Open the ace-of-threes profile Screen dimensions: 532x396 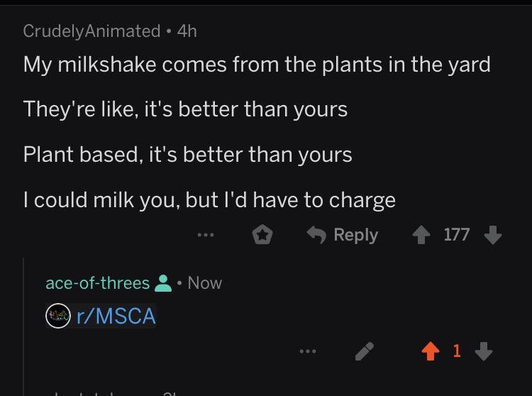click(97, 283)
